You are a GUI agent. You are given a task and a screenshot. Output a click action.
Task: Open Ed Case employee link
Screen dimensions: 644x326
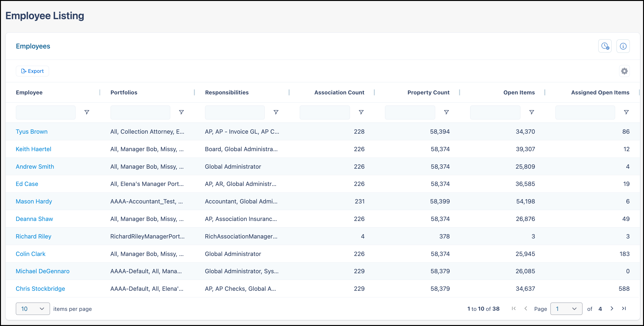[27, 184]
